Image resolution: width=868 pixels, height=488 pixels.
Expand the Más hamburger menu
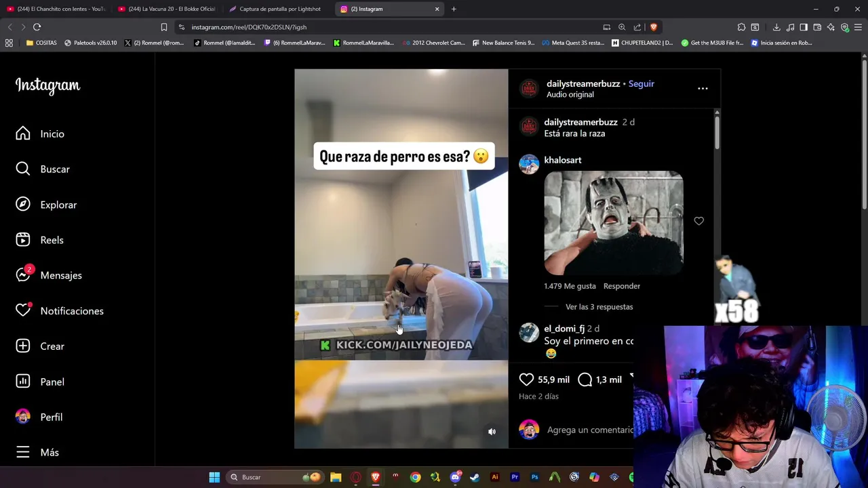tap(23, 452)
